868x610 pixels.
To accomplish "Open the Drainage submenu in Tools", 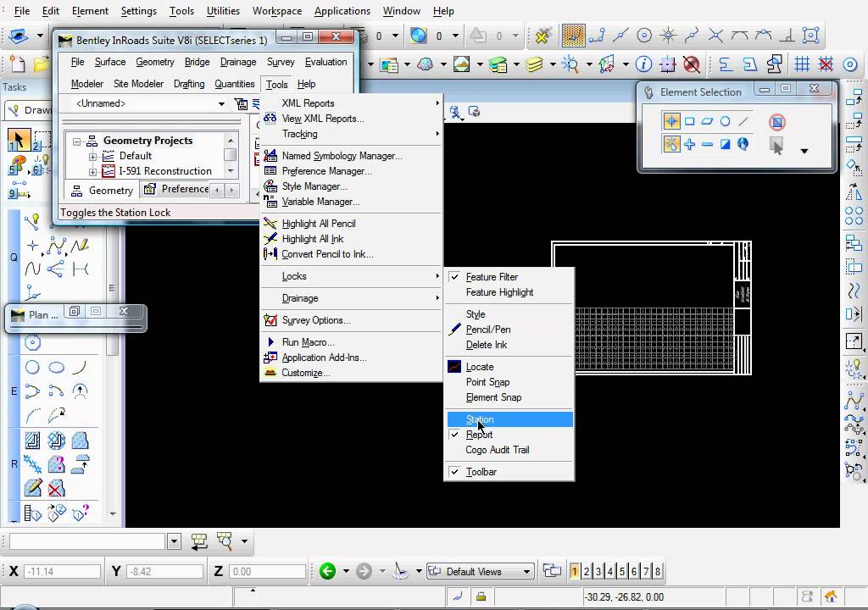I will (352, 298).
